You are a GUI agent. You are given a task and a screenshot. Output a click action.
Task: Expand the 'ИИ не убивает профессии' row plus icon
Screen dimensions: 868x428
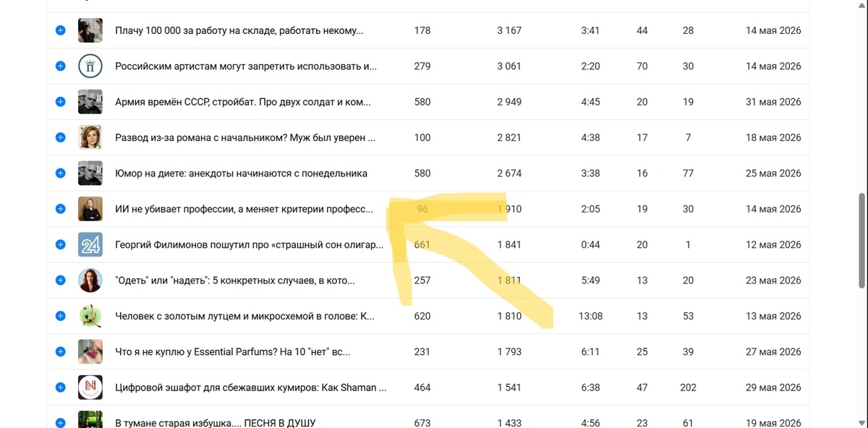(61, 209)
